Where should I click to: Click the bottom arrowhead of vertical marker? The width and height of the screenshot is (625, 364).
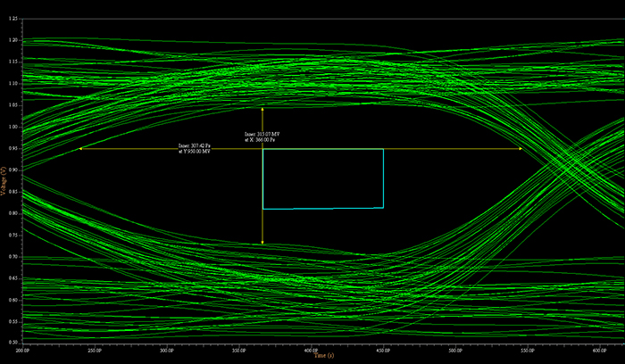[x=262, y=241]
